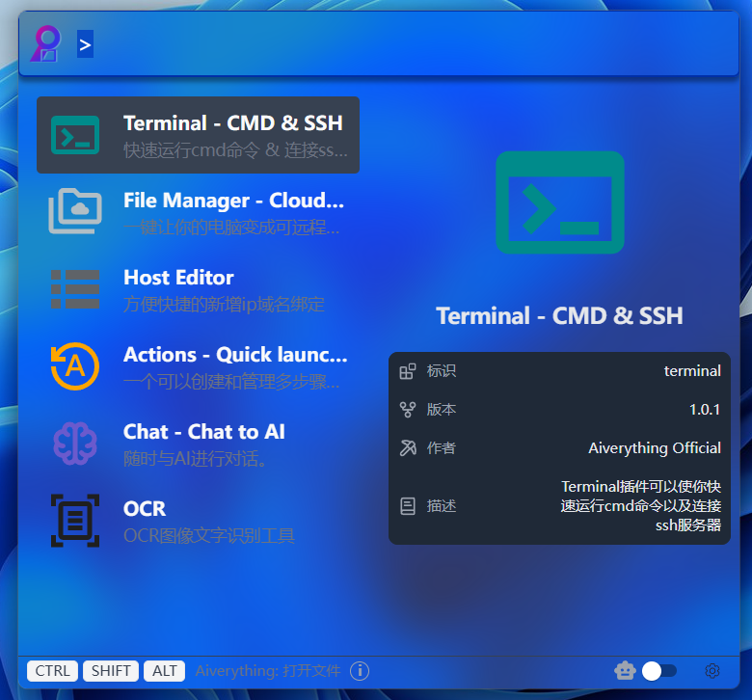Image resolution: width=752 pixels, height=700 pixels.
Task: Select 'Terminal - CMD & SSH' list title
Action: [233, 123]
